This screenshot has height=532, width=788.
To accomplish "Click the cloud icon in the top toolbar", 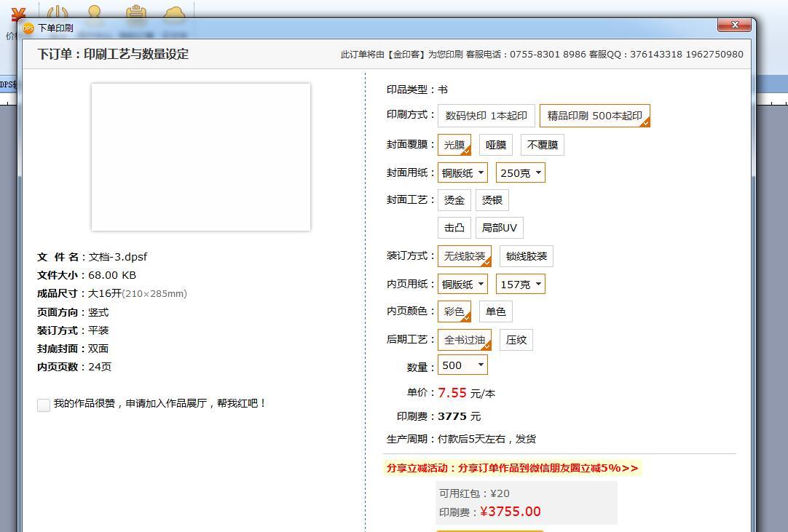I will (175, 13).
